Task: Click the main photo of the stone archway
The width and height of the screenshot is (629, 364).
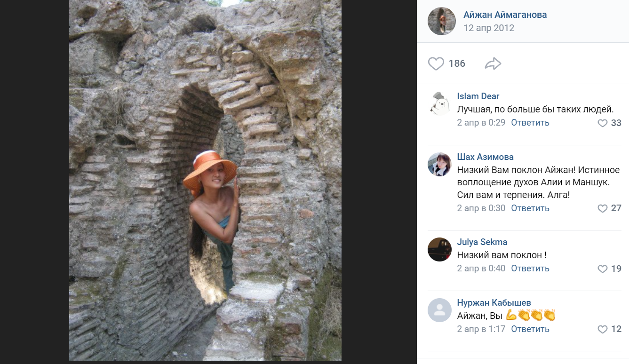Action: (205, 180)
